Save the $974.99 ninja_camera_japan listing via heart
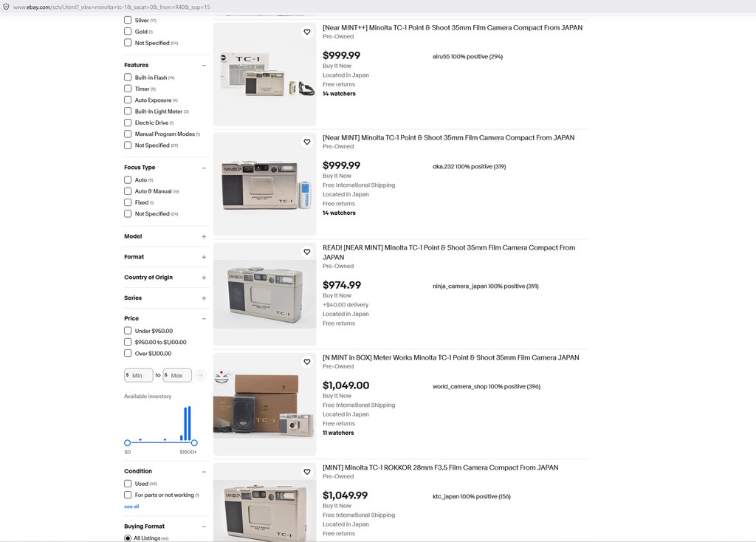 pyautogui.click(x=307, y=252)
